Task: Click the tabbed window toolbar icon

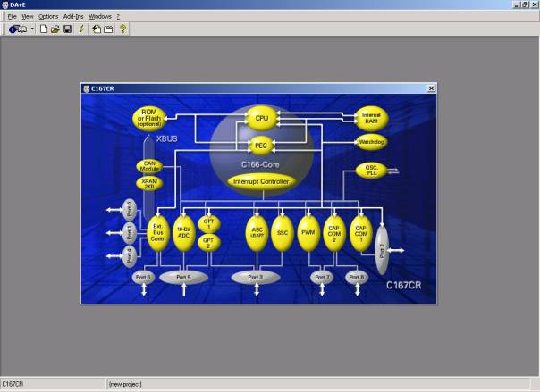Action: (x=108, y=29)
